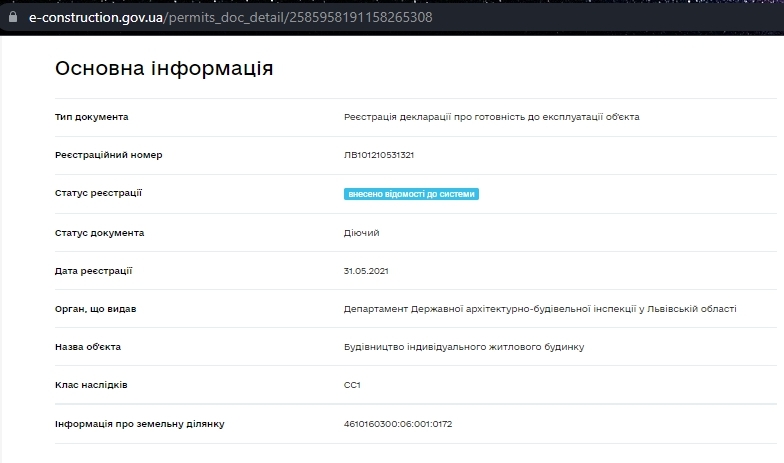Image resolution: width=784 pixels, height=463 pixels.
Task: Click the 'внесено відомості до системи' status badge
Action: pyautogui.click(x=411, y=194)
